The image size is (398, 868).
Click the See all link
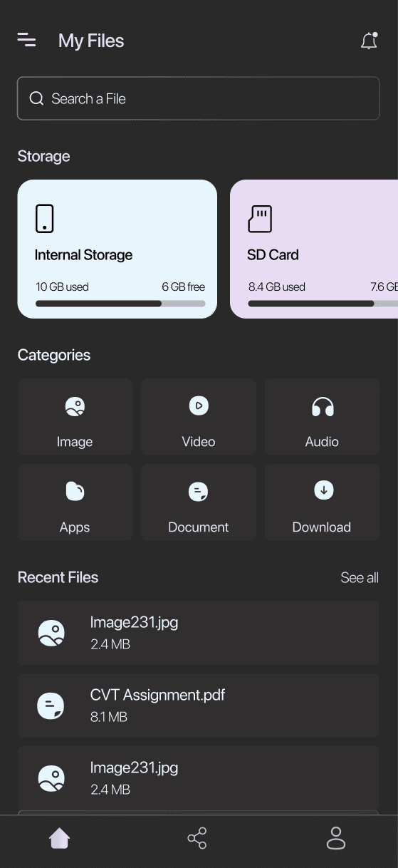click(x=360, y=578)
